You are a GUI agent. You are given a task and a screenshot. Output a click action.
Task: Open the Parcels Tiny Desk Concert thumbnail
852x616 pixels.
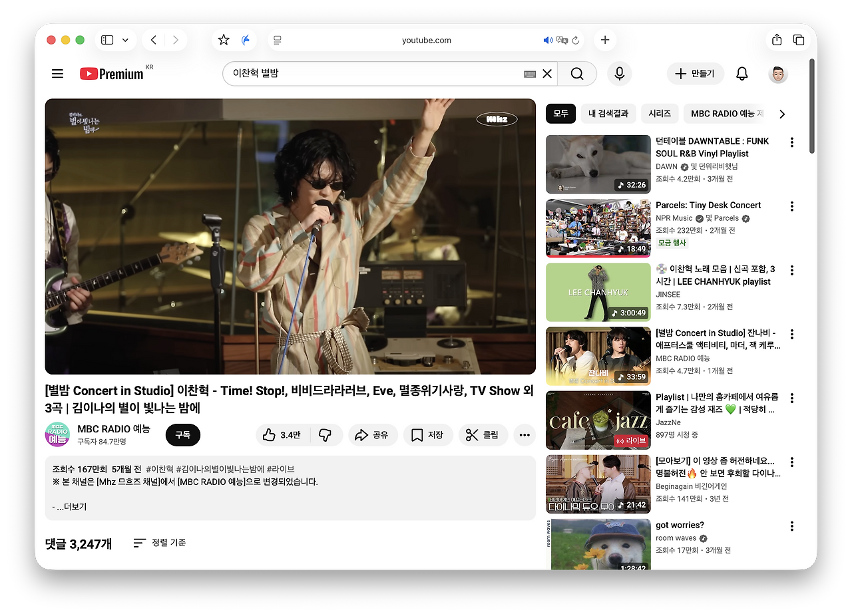coord(598,228)
